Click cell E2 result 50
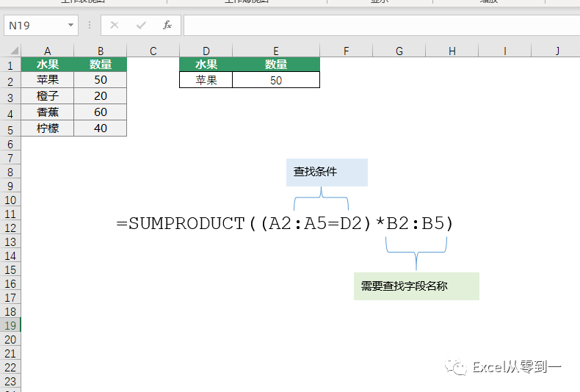This screenshot has width=580, height=392. pos(276,80)
